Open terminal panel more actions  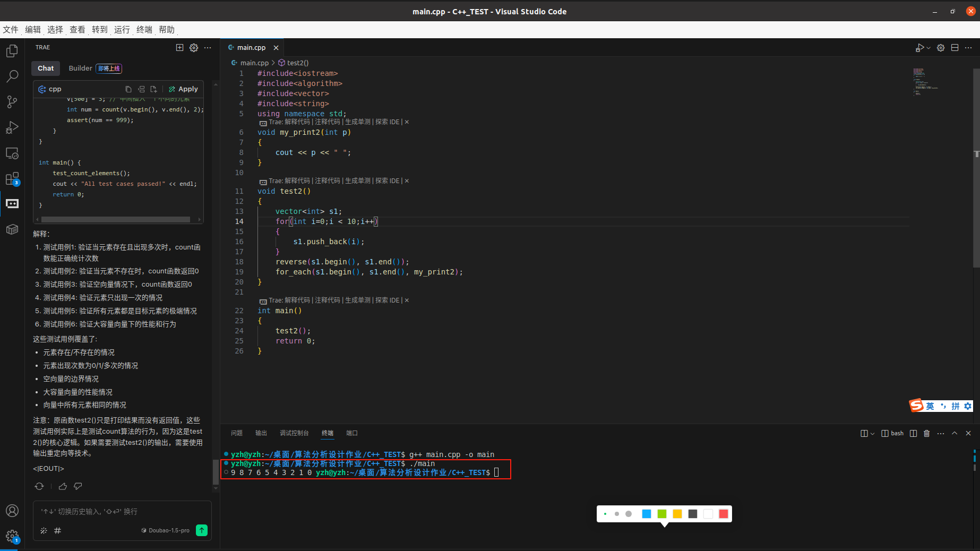click(941, 434)
